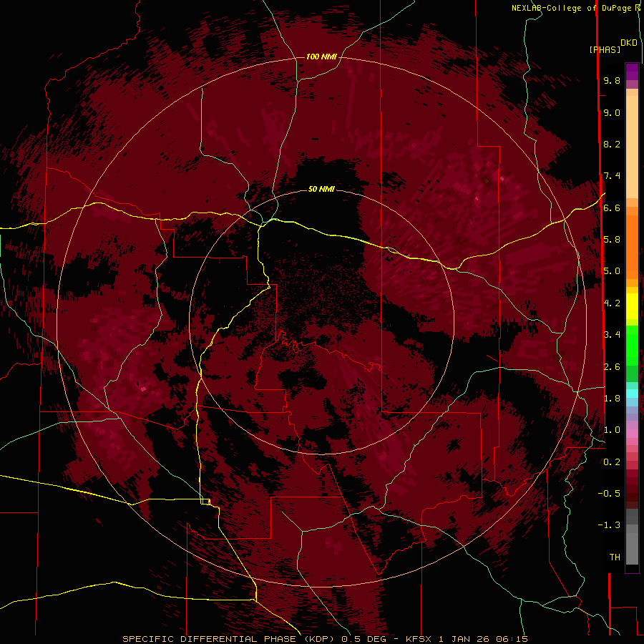Click the -0.5 value on the scale
The height and width of the screenshot is (644, 644).
point(609,494)
